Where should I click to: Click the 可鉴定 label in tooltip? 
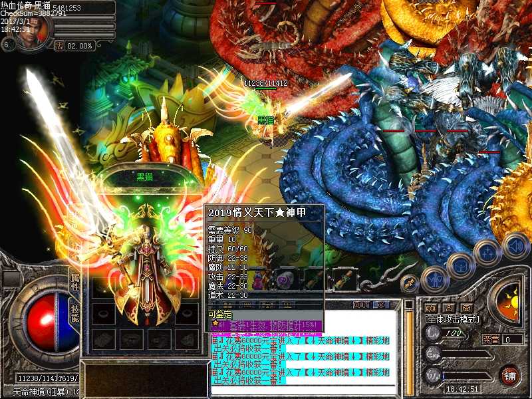tap(220, 314)
